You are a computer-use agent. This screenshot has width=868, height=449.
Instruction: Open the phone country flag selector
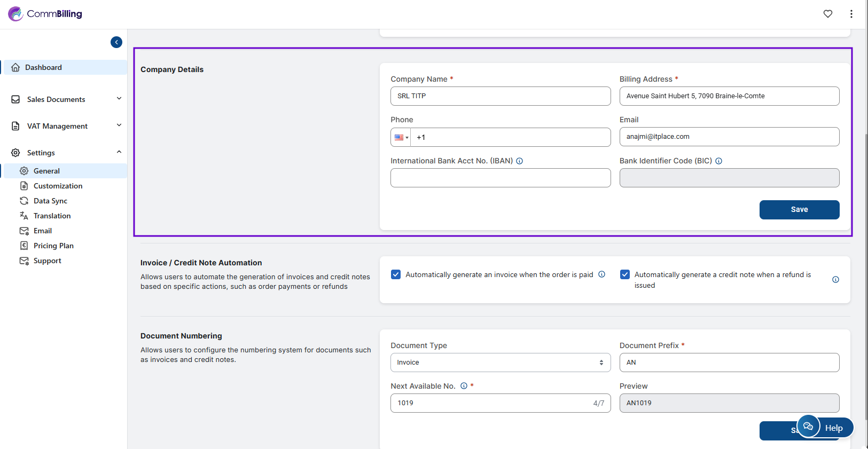point(401,137)
